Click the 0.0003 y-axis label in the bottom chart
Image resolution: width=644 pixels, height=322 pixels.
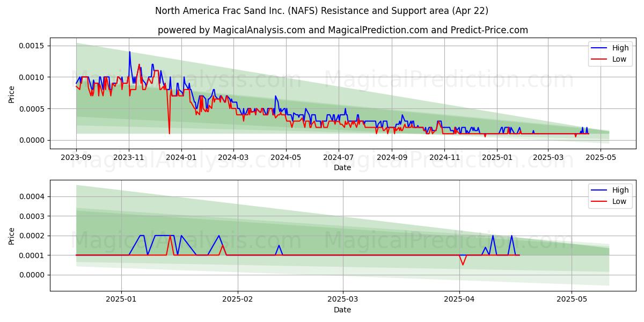(x=32, y=216)
